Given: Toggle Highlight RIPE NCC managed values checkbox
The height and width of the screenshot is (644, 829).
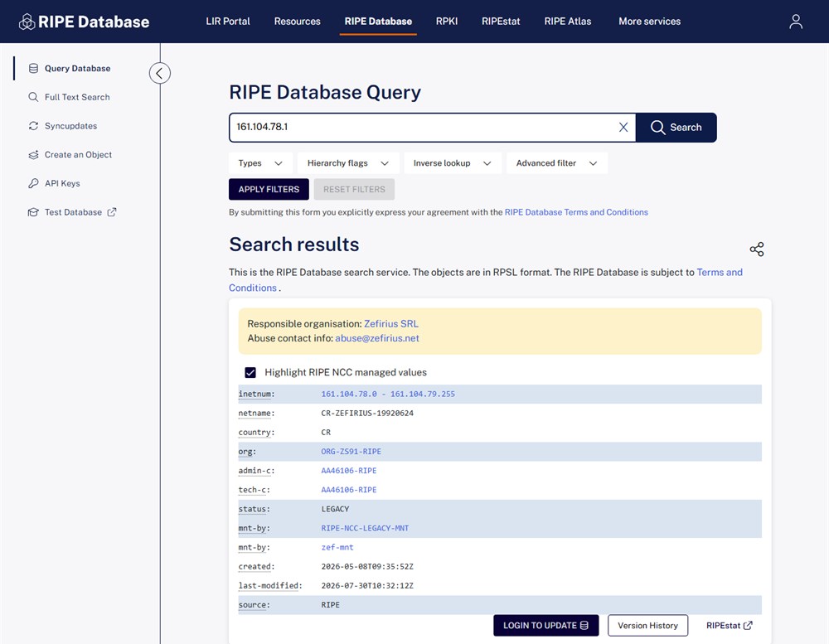Looking at the screenshot, I should coord(250,372).
